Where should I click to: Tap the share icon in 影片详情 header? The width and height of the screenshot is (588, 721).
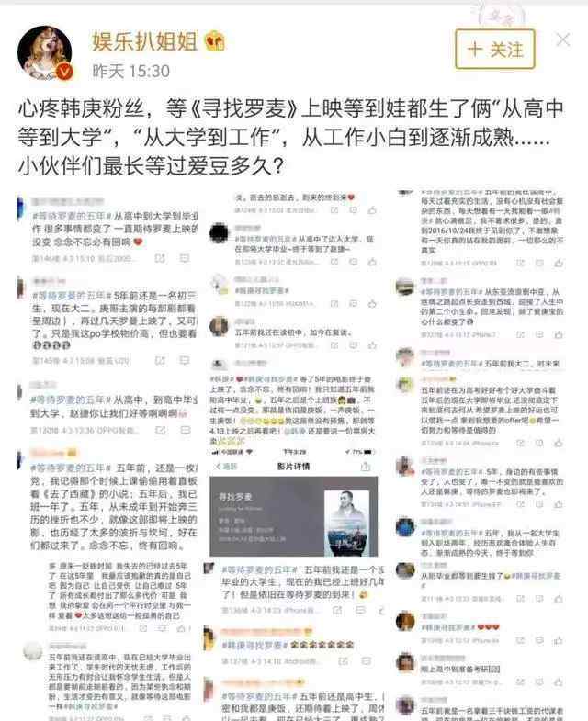point(366,467)
